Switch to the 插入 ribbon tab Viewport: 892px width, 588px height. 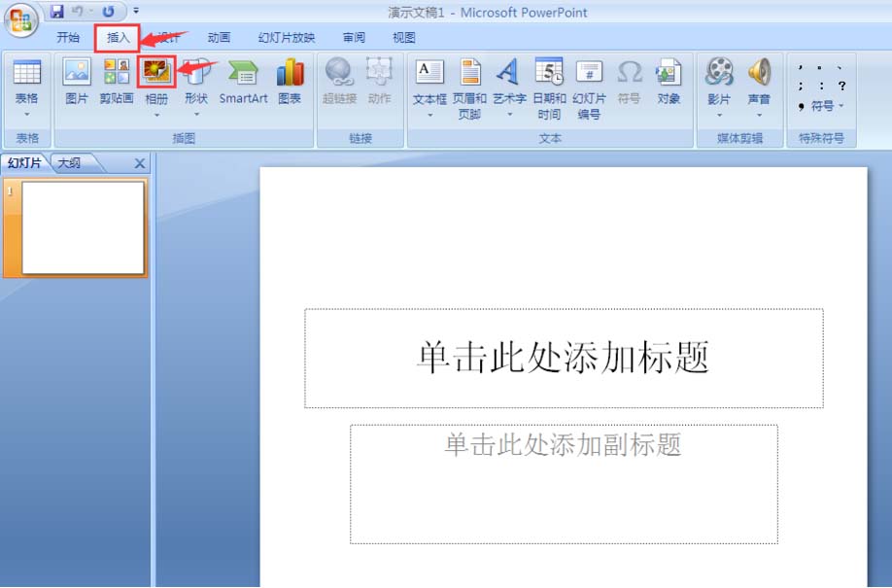pos(118,38)
